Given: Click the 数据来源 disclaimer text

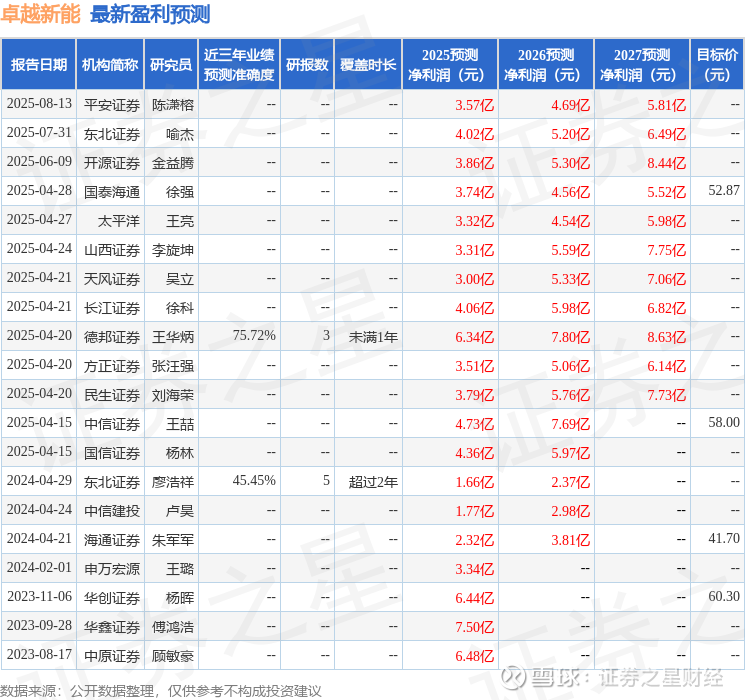Looking at the screenshot, I should pyautogui.click(x=161, y=691).
